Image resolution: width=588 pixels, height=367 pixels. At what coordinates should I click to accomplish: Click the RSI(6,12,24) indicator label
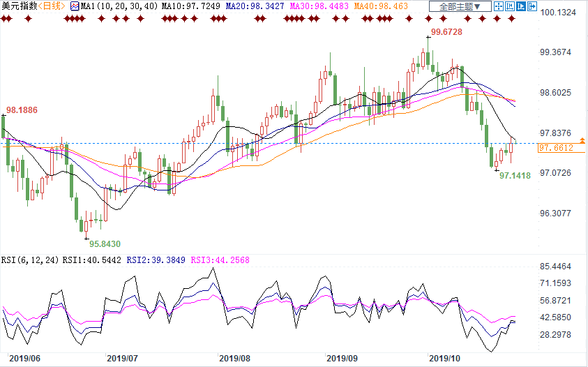coord(30,260)
